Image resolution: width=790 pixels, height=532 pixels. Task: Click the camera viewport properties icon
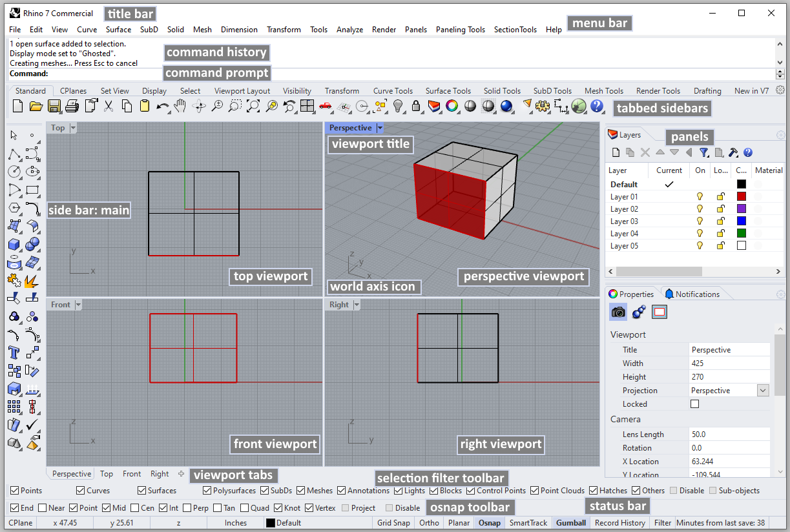tap(618, 312)
